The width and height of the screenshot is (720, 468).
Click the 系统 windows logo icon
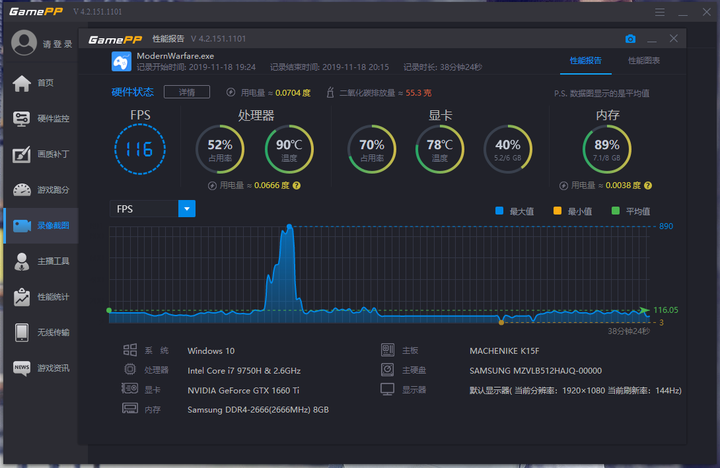click(x=130, y=350)
